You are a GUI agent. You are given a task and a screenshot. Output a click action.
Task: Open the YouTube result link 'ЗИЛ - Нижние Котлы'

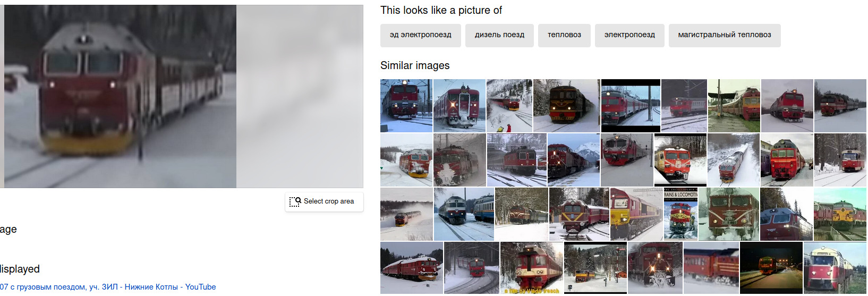click(108, 287)
